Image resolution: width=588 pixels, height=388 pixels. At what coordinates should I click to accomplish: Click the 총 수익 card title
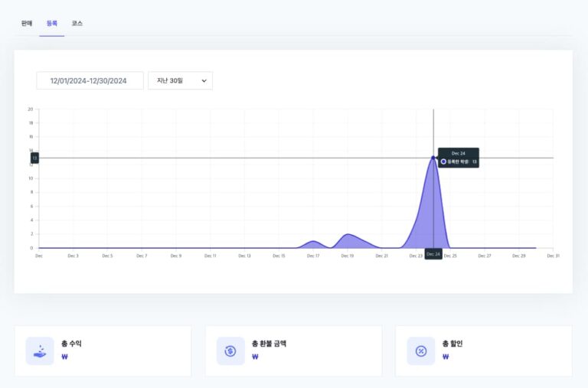pyautogui.click(x=71, y=344)
